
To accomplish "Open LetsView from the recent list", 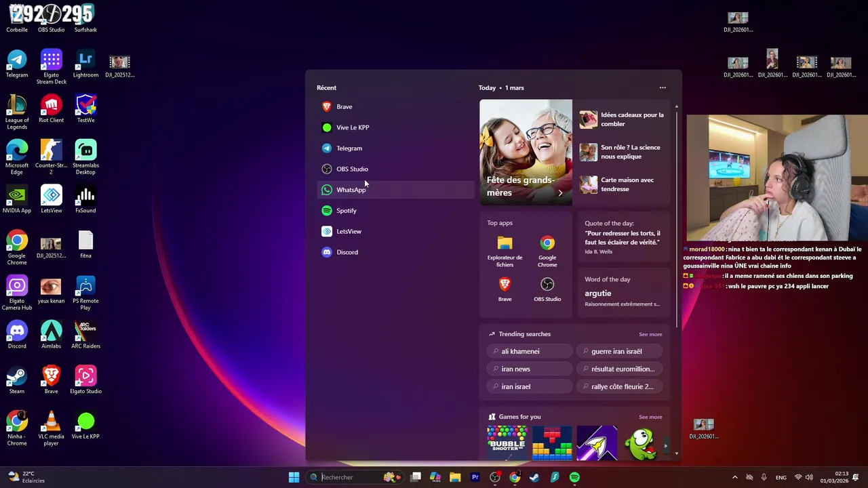I will click(395, 231).
